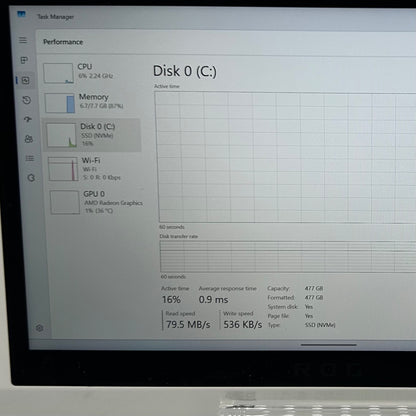
Task: Click the Memory usage mini graph
Action: click(60, 103)
